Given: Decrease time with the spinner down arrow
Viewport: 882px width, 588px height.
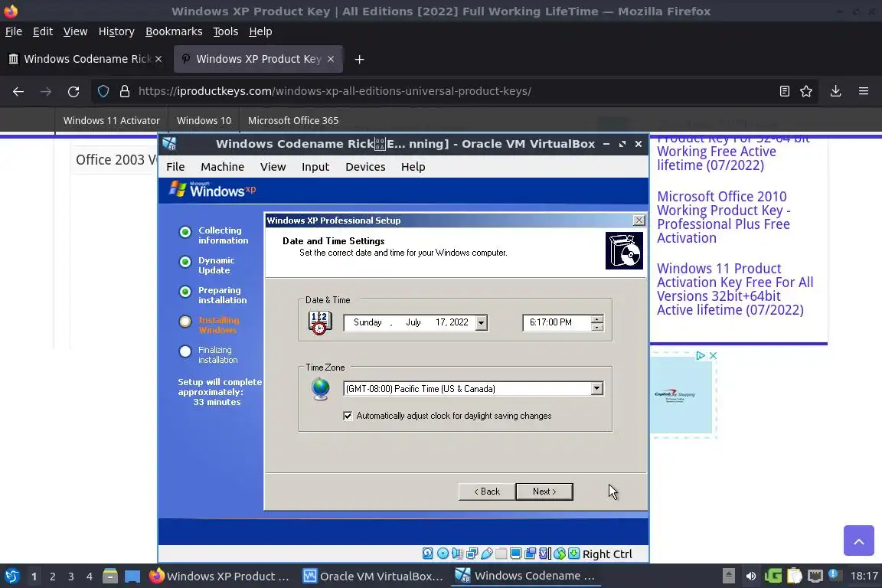Looking at the screenshot, I should point(597,327).
